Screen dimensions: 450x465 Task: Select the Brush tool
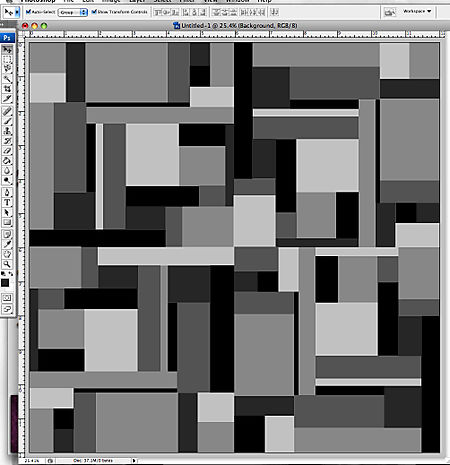tap(7, 121)
